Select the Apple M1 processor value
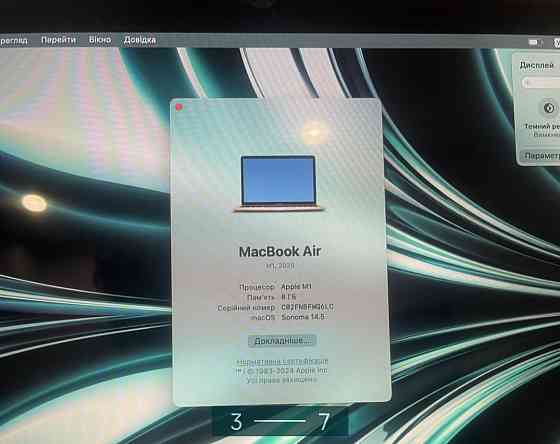This screenshot has height=444, width=560. click(296, 286)
